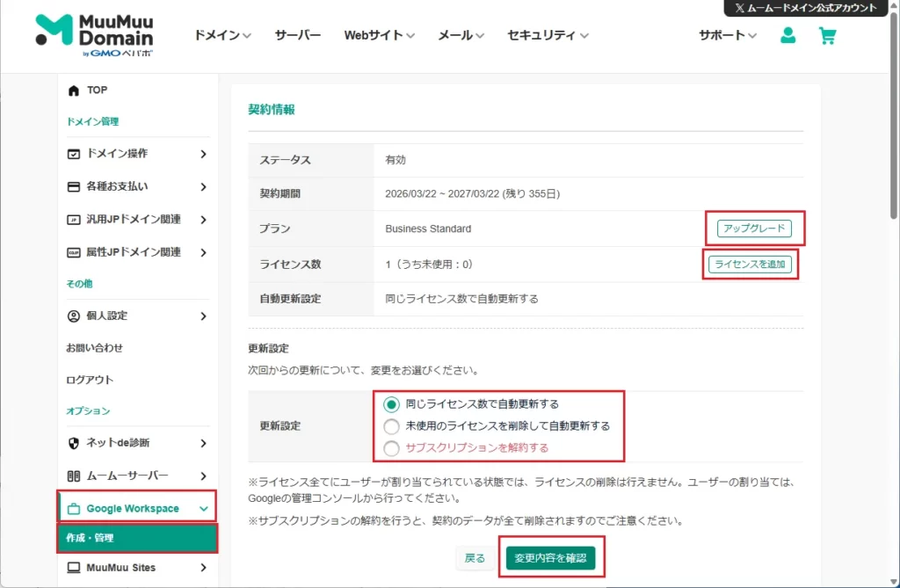Click the account person icon
Screen dimensions: 900x588
click(787, 37)
